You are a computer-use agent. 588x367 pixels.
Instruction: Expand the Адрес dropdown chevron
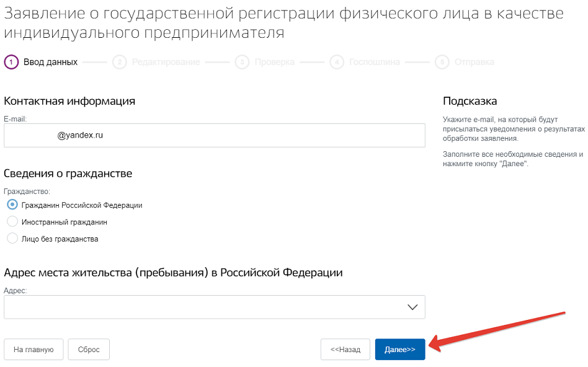click(x=412, y=307)
